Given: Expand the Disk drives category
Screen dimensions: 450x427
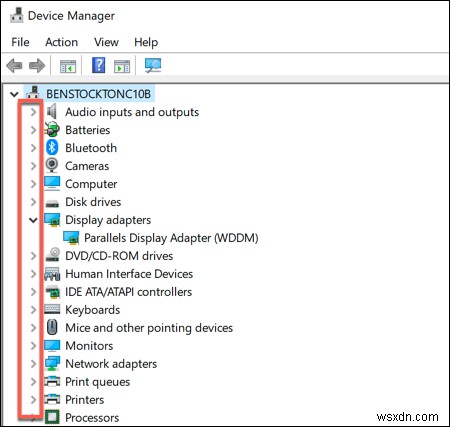Looking at the screenshot, I should pos(33,202).
